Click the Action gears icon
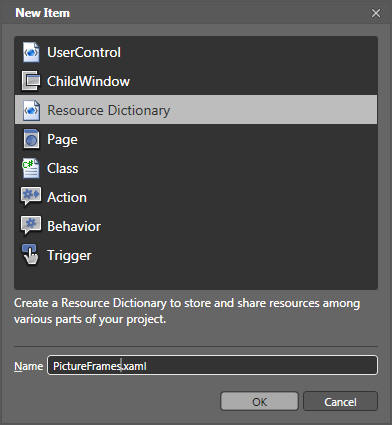This screenshot has width=392, height=425. 31,196
